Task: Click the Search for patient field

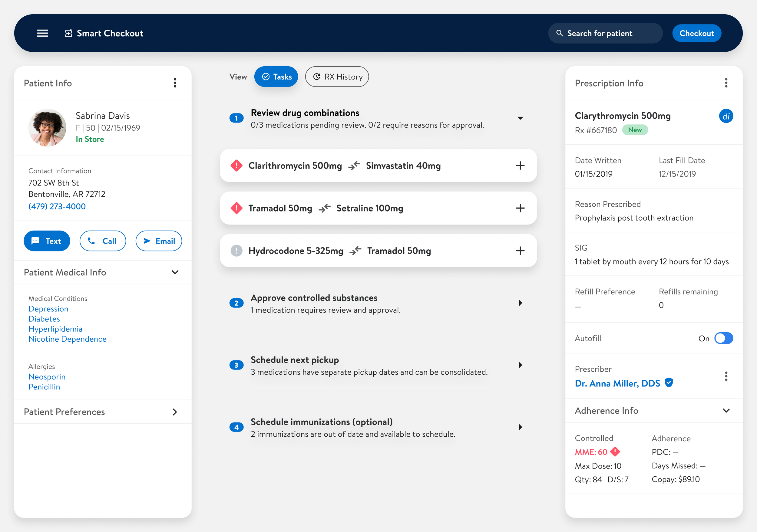Action: [x=605, y=33]
